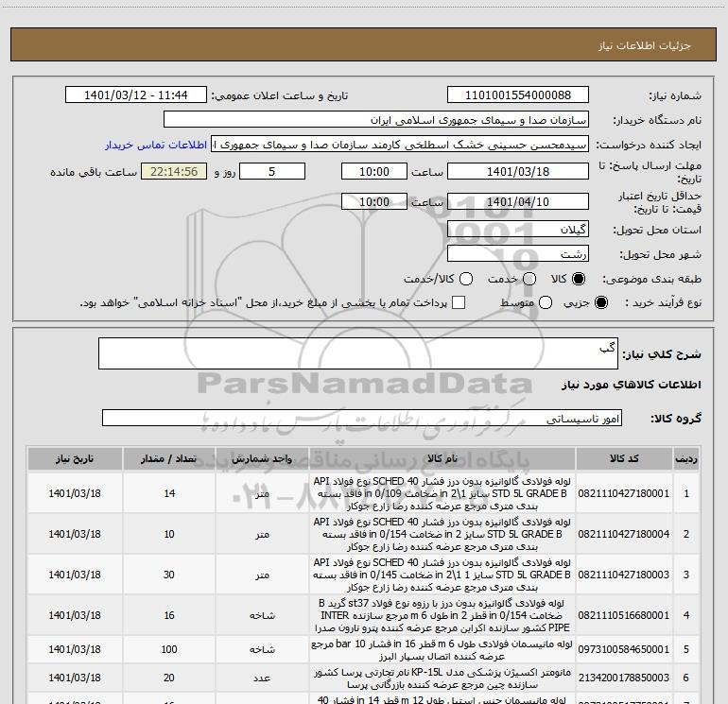728x704 pixels.
Task: Open the اطلاعات تماس خریدار link
Action: click(156, 145)
